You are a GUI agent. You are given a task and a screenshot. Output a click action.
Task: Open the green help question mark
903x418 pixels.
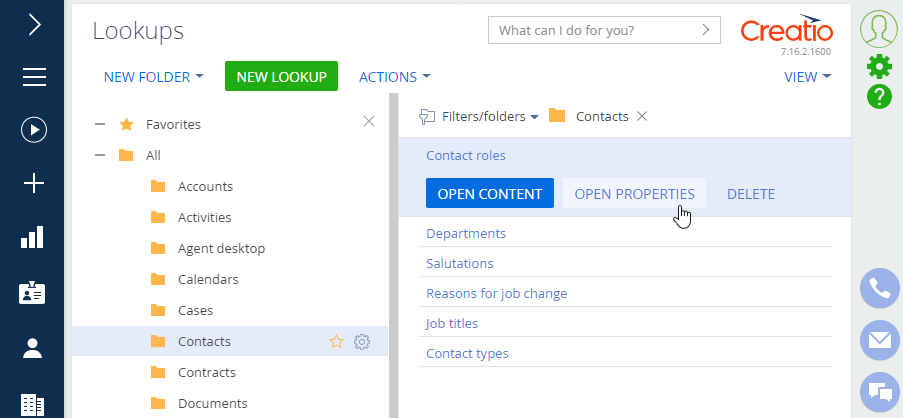[879, 97]
